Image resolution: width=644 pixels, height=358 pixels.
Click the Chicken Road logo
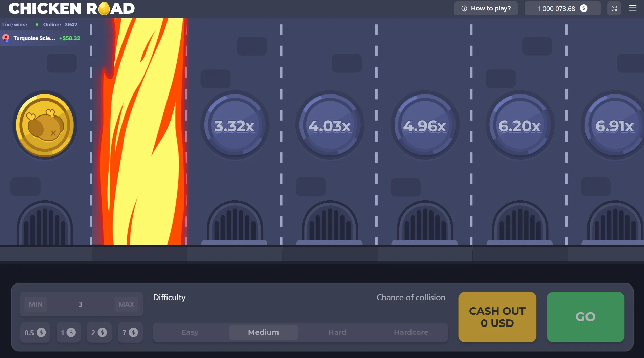click(x=71, y=8)
